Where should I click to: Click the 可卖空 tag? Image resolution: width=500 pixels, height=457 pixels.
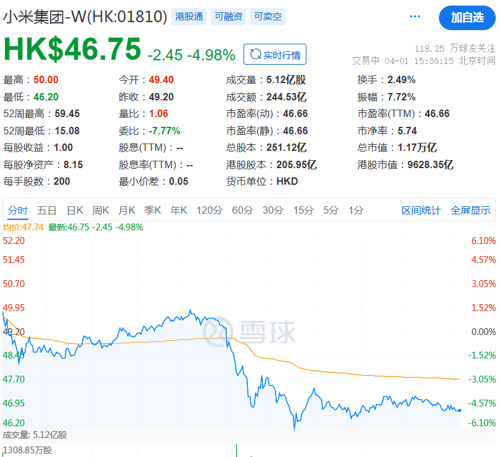pos(268,16)
